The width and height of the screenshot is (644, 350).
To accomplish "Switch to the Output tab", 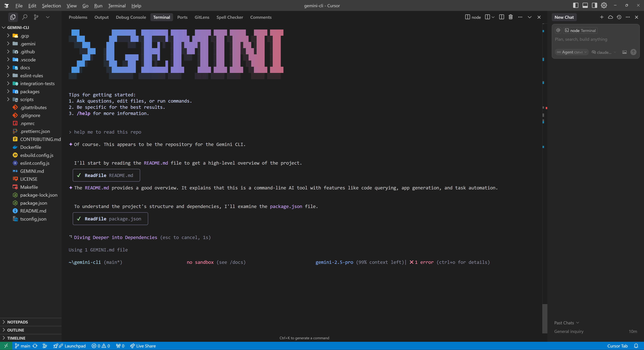I will tap(101, 17).
